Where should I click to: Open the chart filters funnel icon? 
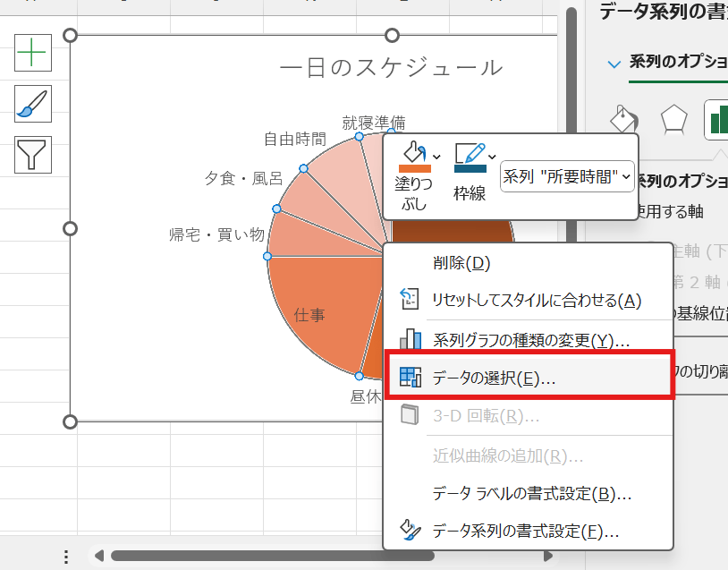pos(33,155)
